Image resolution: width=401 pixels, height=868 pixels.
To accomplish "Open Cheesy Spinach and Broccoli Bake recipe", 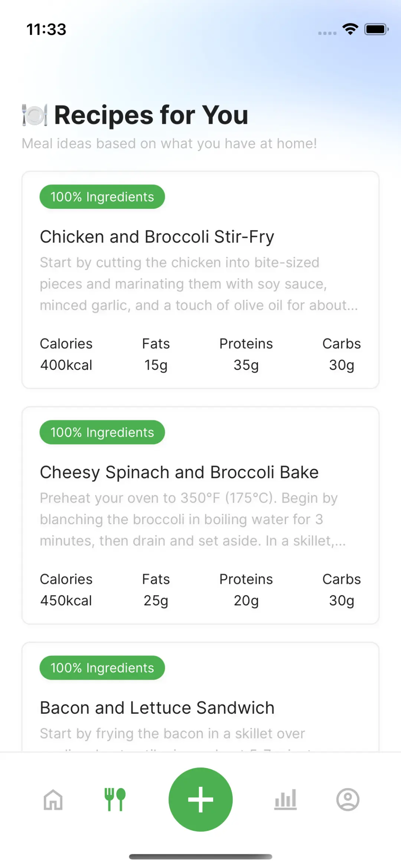I will [x=179, y=472].
